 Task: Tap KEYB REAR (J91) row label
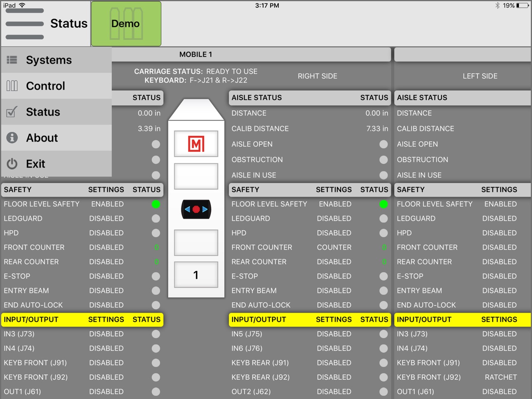click(x=260, y=363)
